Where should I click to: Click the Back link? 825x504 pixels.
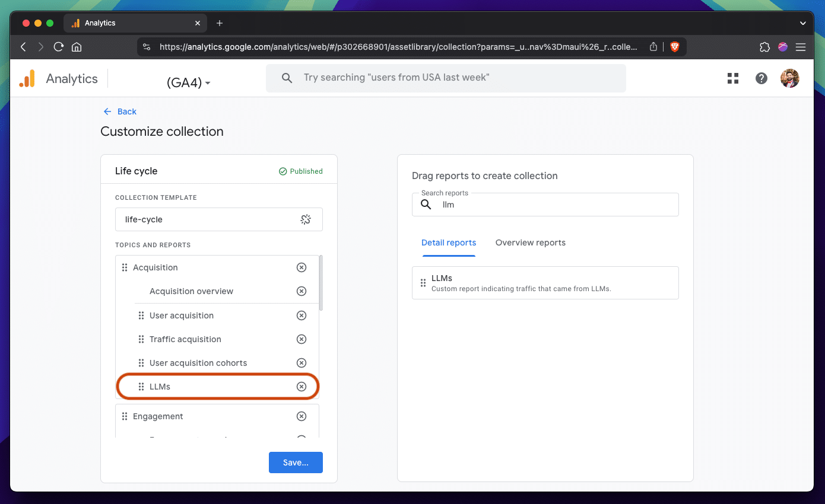[x=120, y=111]
